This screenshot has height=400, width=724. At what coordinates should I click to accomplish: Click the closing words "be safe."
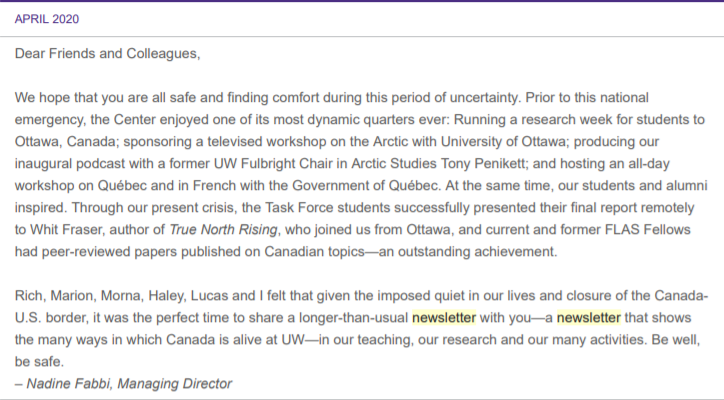point(39,362)
